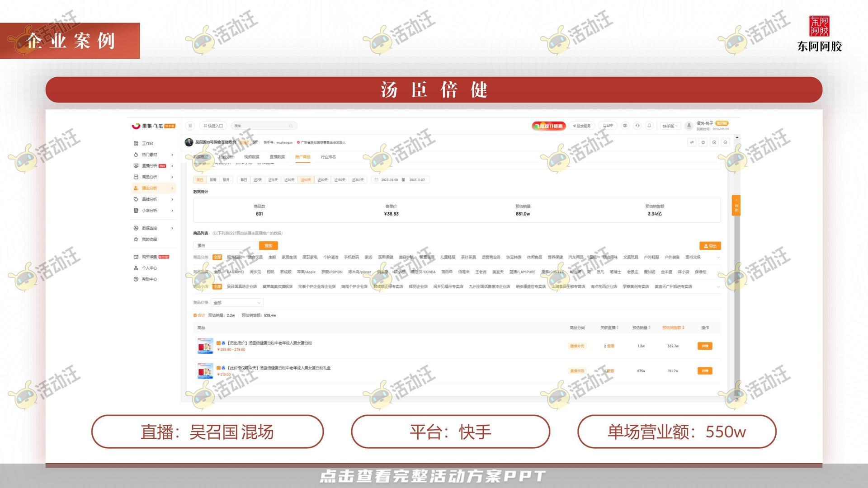This screenshot has width=868, height=488.
Task: Click the 购买续费 card icon
Action: (x=136, y=257)
